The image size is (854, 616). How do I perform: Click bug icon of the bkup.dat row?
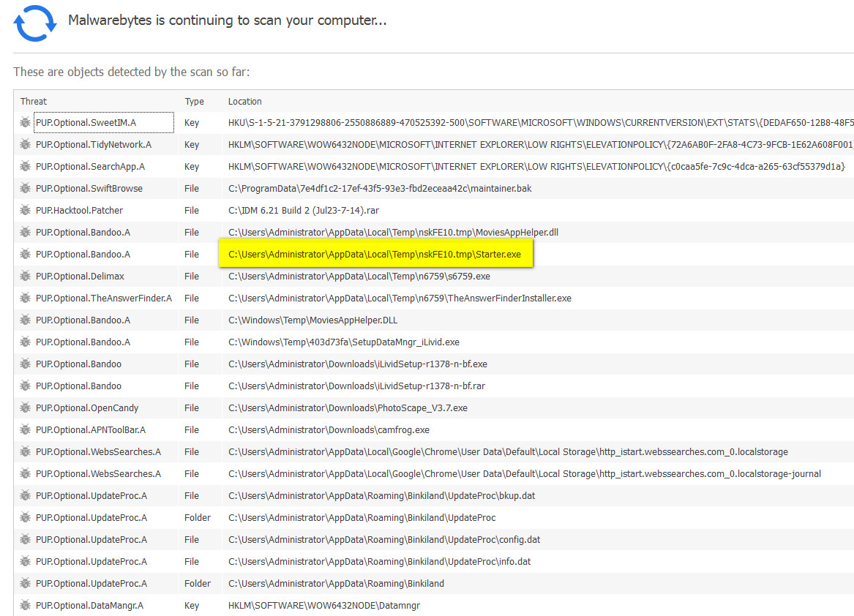25,495
